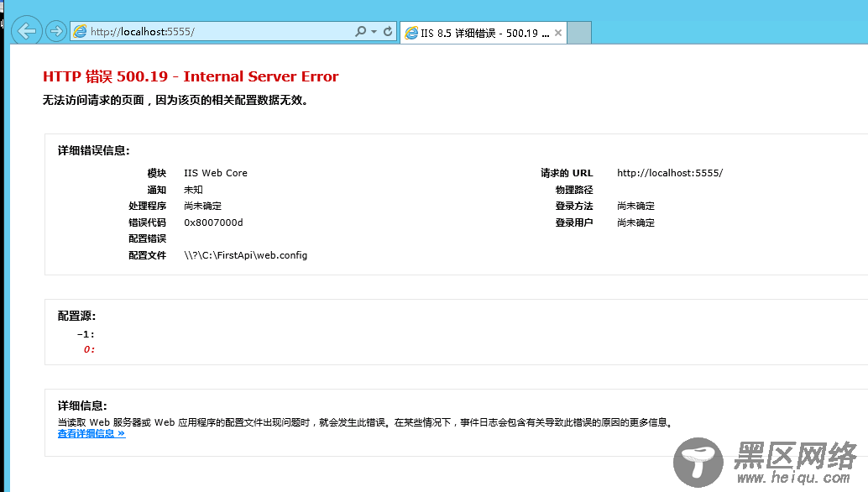The image size is (868, 492).
Task: Click the requested URL http://localhost:5555/ value
Action: point(670,173)
